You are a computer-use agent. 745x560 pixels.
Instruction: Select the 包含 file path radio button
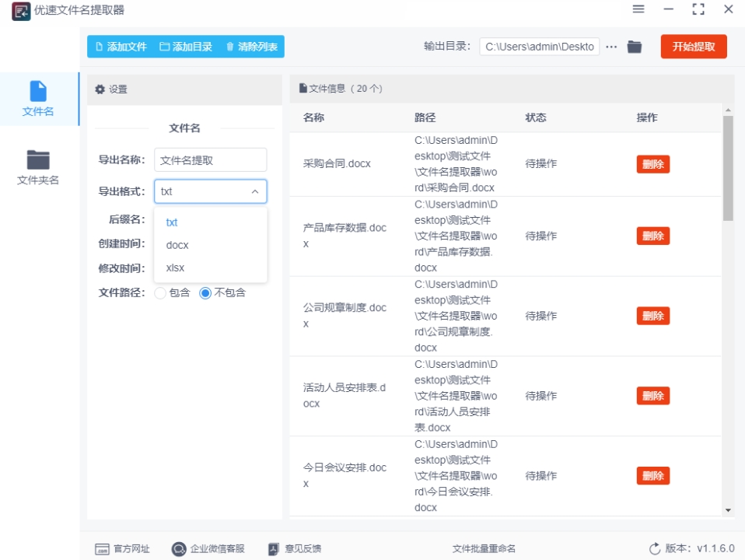point(161,293)
